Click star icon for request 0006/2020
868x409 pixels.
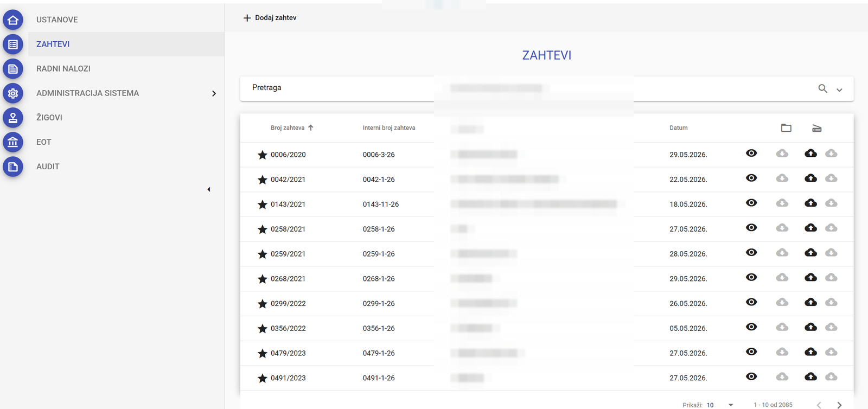[x=263, y=155]
